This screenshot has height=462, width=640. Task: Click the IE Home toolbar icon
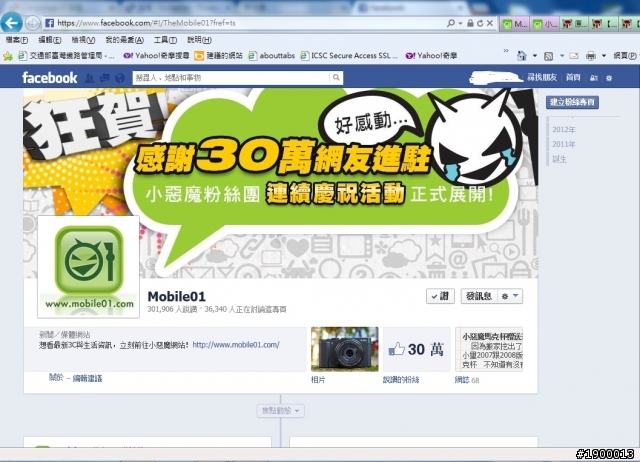pyautogui.click(x=522, y=56)
